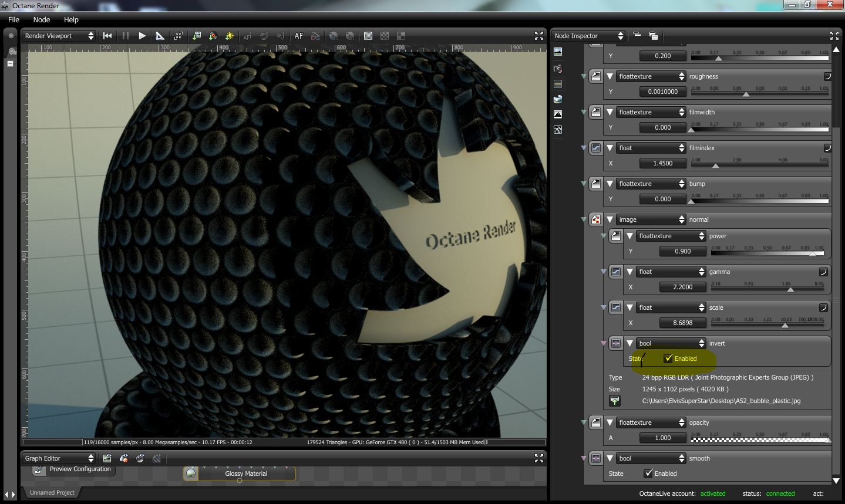The width and height of the screenshot is (845, 504).
Task: Click the load image file icon above opacity
Action: click(x=615, y=401)
